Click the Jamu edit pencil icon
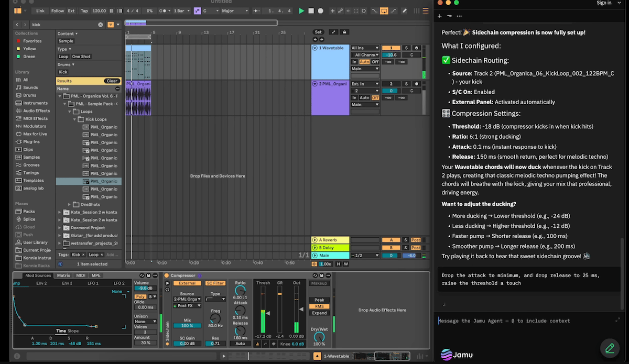The width and height of the screenshot is (629, 364). [610, 348]
